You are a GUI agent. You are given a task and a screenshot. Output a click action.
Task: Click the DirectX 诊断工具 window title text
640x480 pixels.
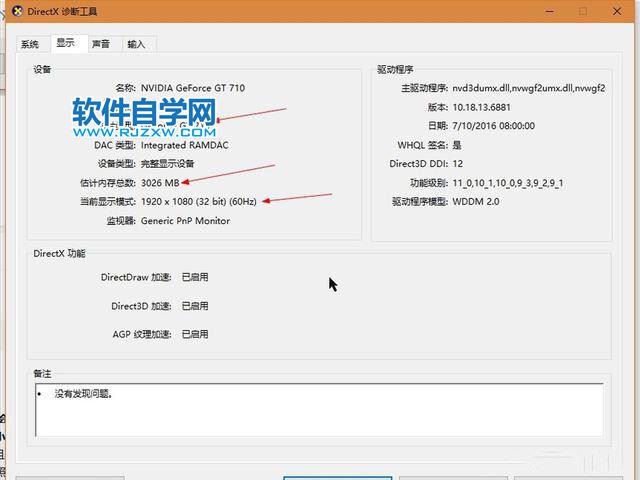click(x=62, y=11)
